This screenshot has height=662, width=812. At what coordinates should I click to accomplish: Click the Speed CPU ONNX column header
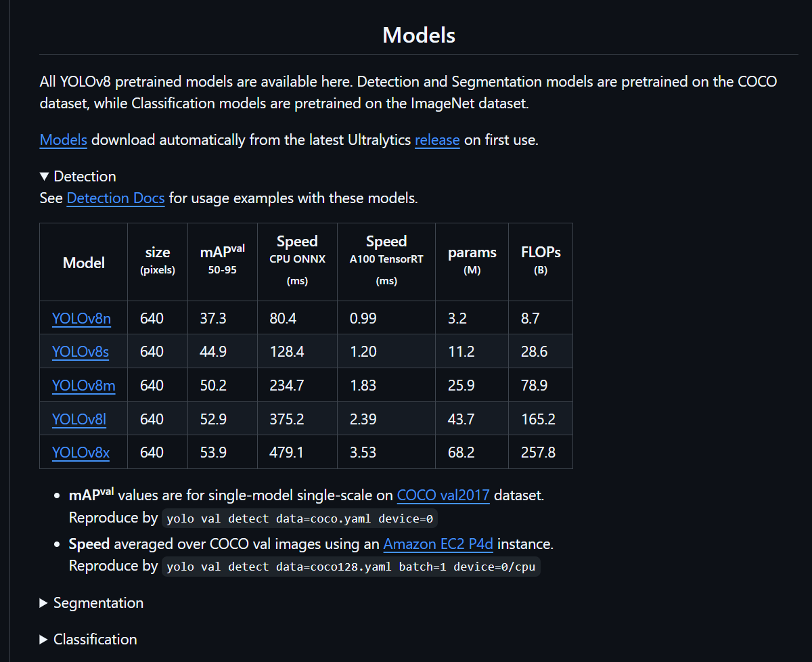[x=297, y=261]
